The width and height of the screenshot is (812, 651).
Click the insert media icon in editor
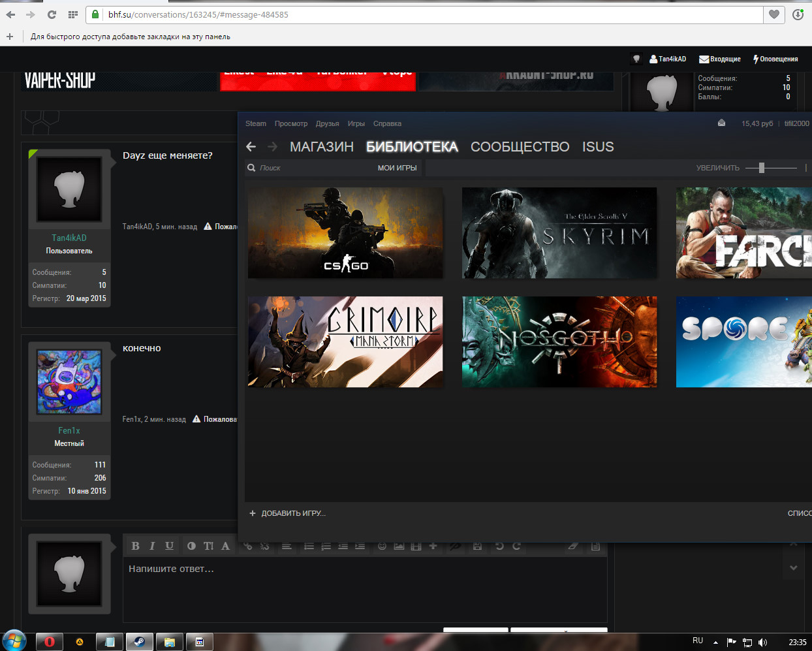click(x=416, y=546)
